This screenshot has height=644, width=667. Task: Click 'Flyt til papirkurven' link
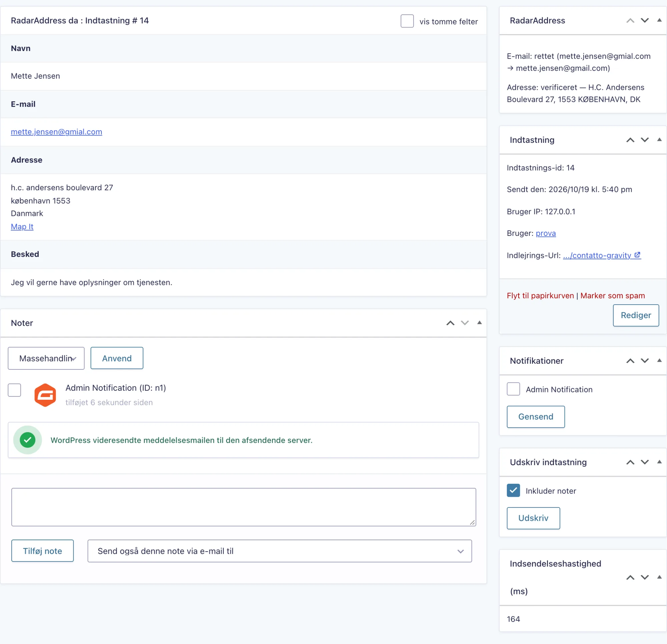[x=540, y=296]
